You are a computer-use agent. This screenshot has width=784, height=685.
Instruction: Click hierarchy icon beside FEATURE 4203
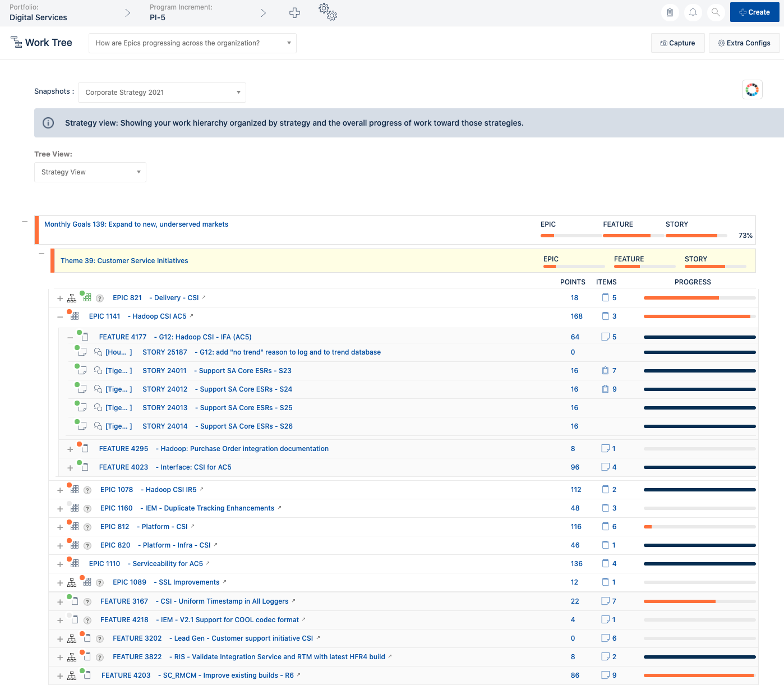click(x=72, y=676)
